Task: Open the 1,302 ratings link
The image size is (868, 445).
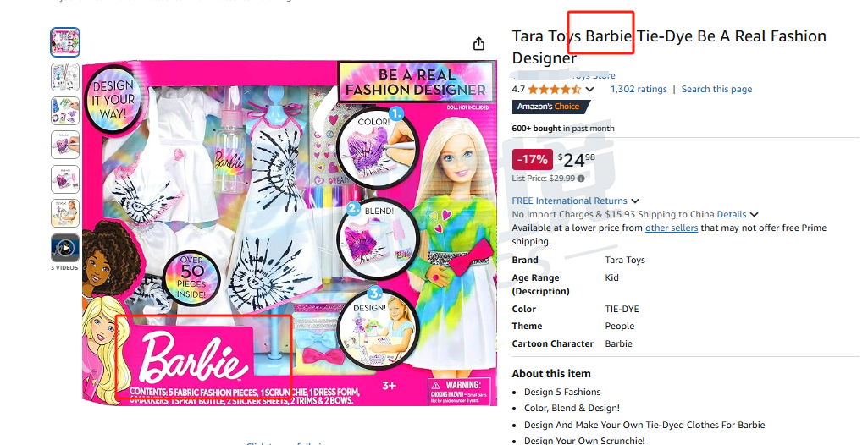Action: point(639,89)
